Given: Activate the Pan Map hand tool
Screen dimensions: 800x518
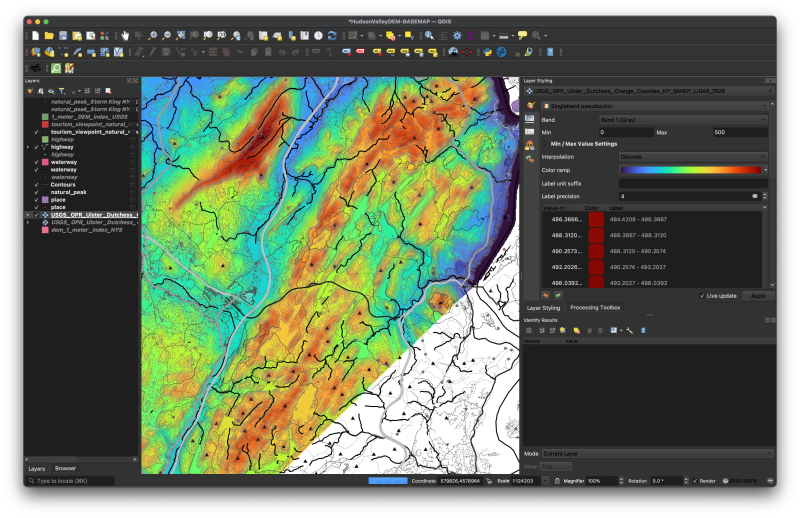Looking at the screenshot, I should 125,36.
